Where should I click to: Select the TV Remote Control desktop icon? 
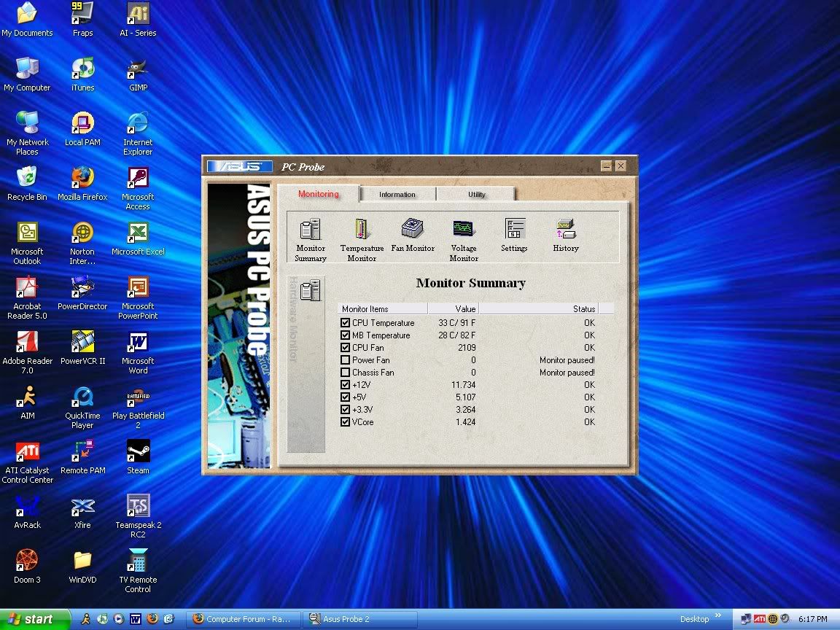(138, 571)
